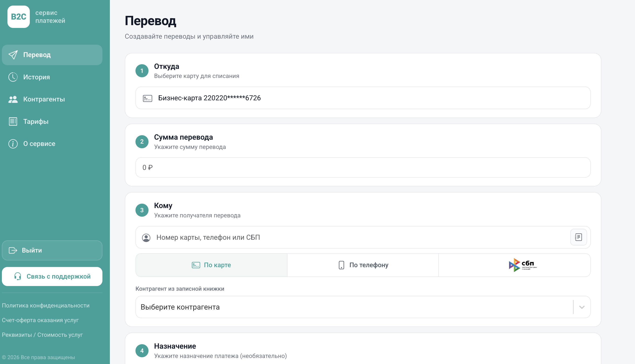Image resolution: width=635 pixels, height=364 pixels.
Task: Click the text Создавайте переводы и управляйте ими
Action: point(189,37)
